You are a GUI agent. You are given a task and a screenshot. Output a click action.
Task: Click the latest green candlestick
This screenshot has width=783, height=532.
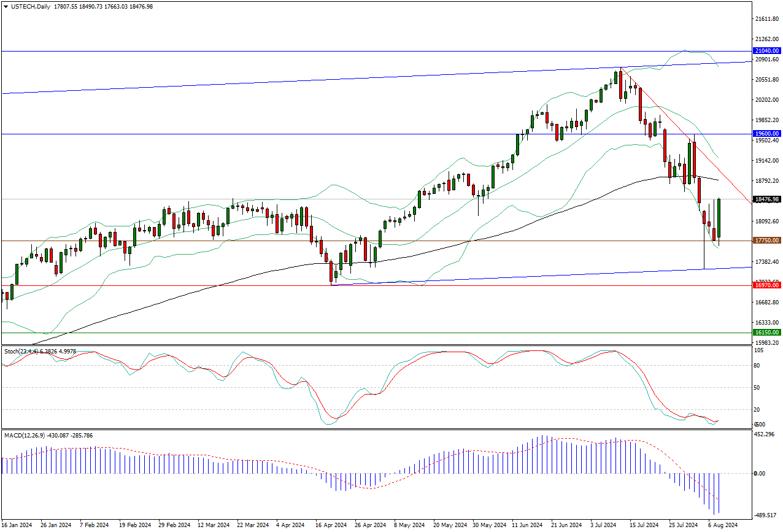719,218
